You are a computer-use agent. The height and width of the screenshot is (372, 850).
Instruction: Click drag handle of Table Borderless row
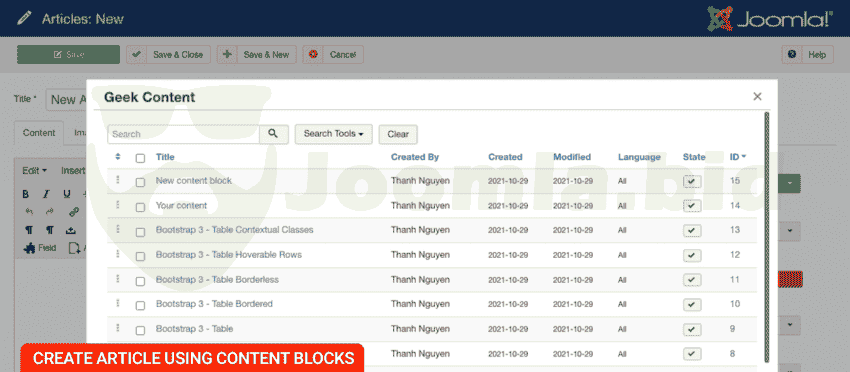(x=118, y=278)
